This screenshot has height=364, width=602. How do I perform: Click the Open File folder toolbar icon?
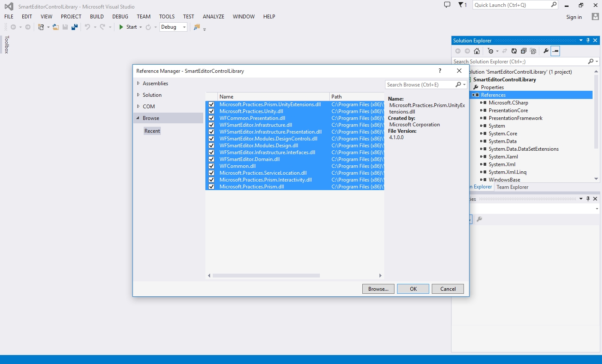[x=56, y=27]
